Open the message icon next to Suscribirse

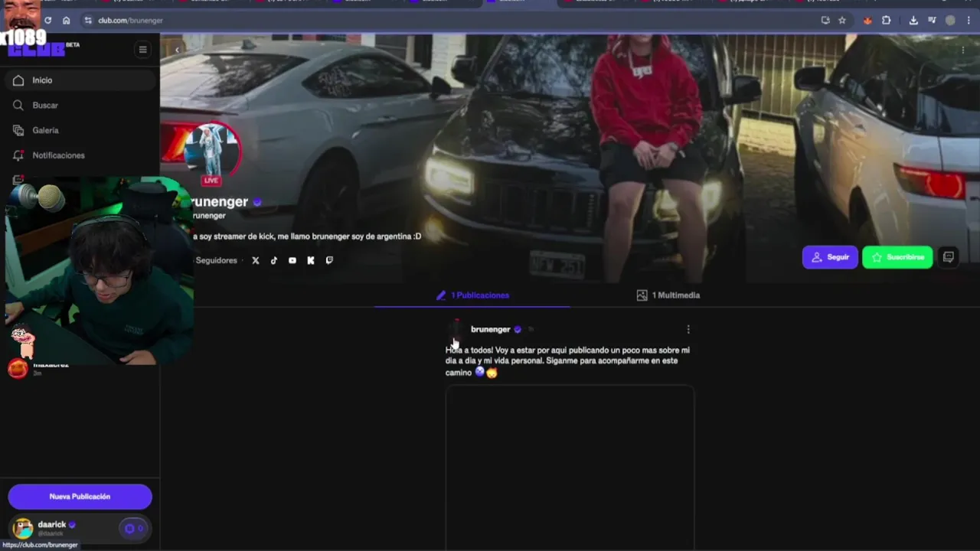[949, 257]
